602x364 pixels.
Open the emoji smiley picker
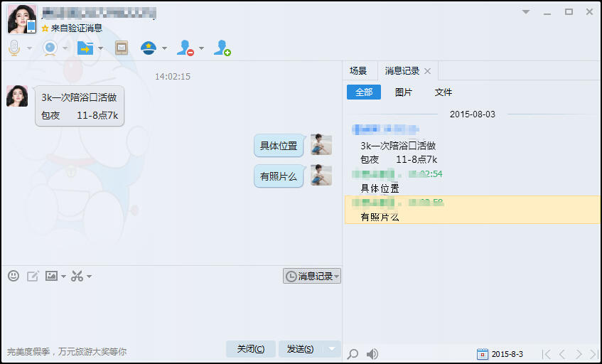tap(14, 276)
